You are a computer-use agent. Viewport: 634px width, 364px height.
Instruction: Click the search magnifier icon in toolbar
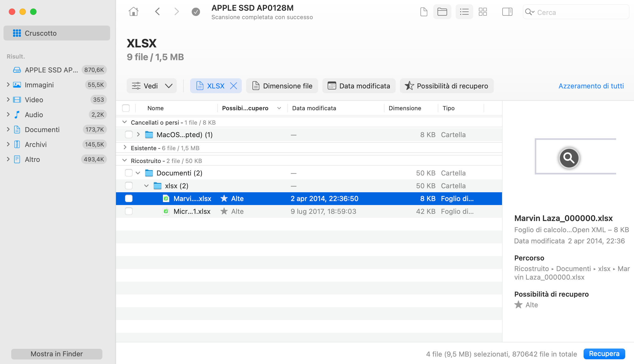click(x=529, y=12)
